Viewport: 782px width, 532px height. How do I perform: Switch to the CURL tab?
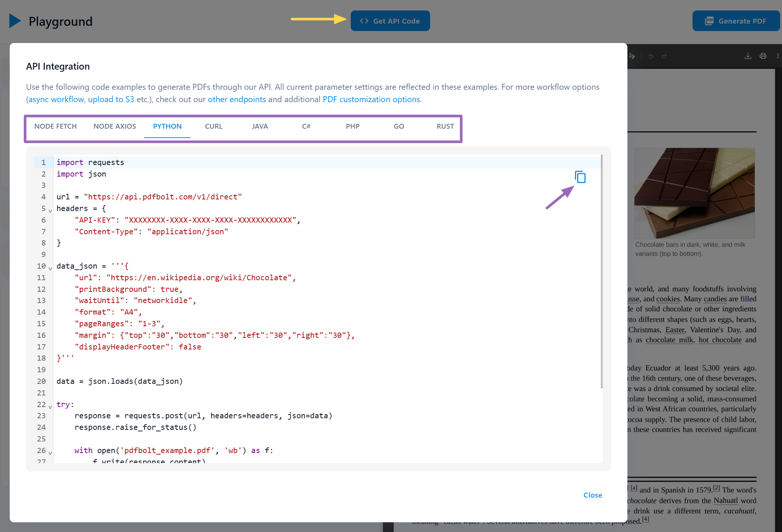click(x=213, y=126)
